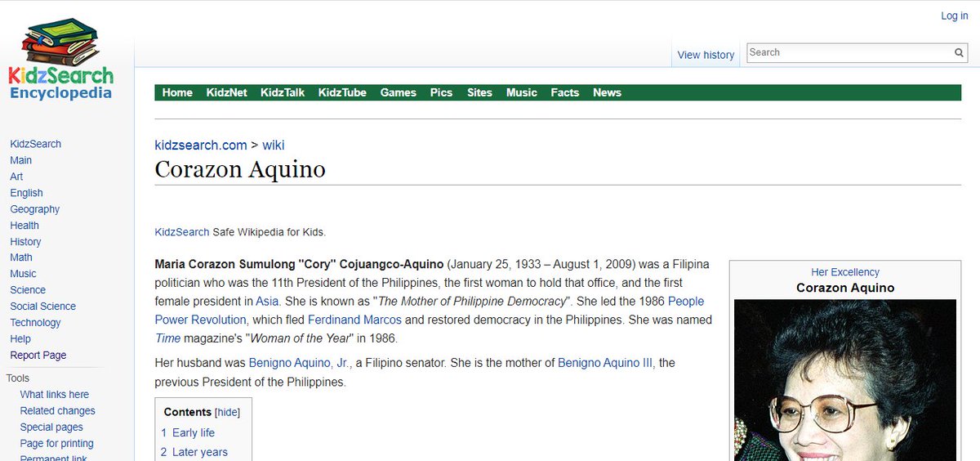Follow the Asia article link
Screen dimensions: 980x461
pos(267,302)
